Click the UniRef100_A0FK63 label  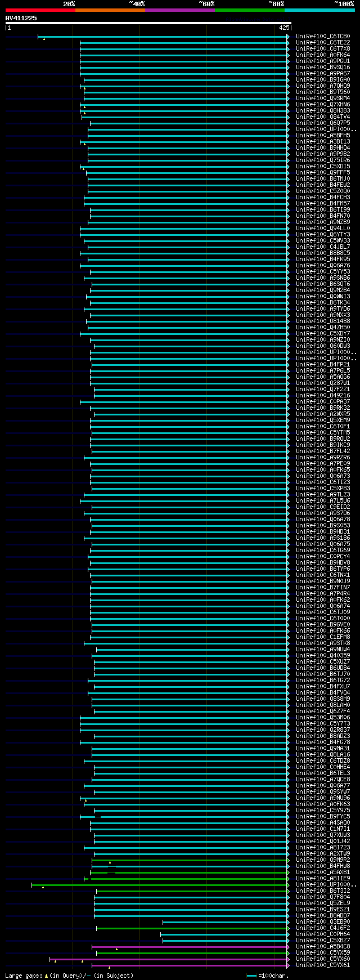pos(323,804)
